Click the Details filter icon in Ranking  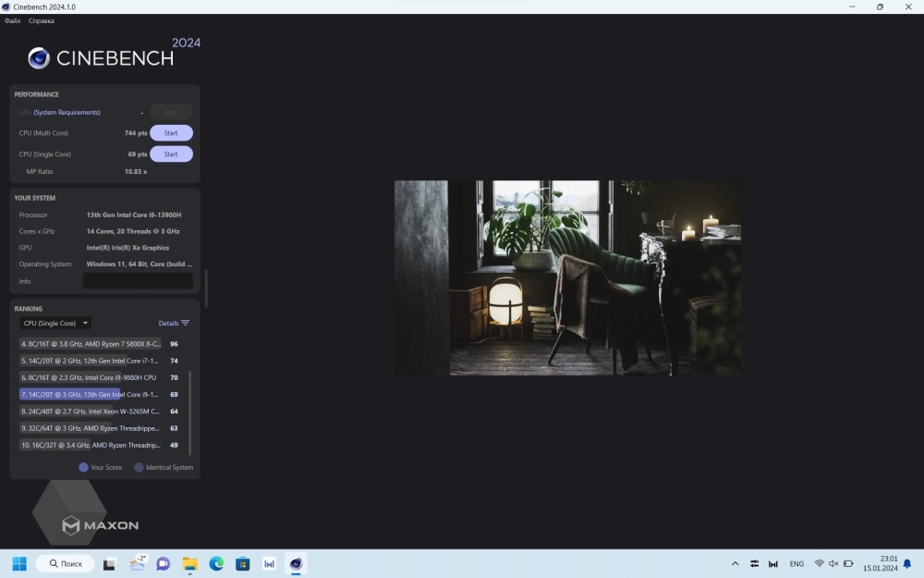click(x=186, y=324)
